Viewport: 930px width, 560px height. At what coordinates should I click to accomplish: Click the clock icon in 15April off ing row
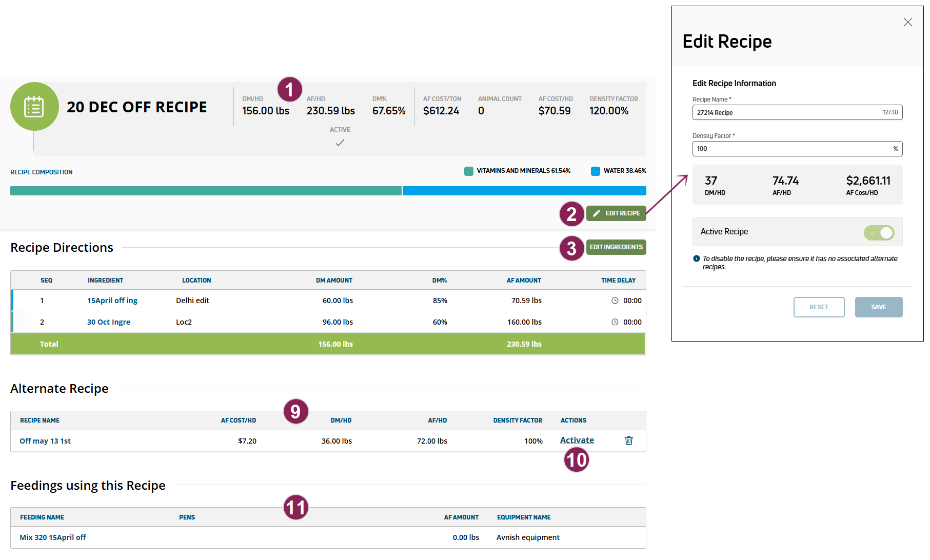[615, 301]
